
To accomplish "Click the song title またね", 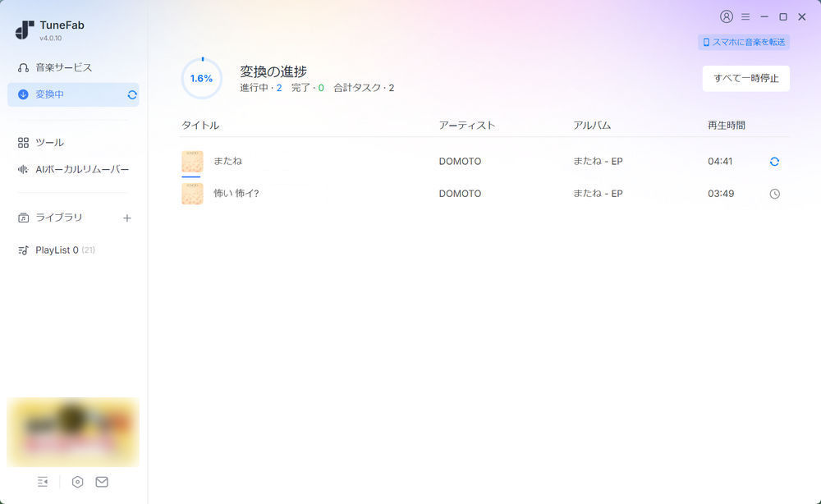I will point(227,161).
